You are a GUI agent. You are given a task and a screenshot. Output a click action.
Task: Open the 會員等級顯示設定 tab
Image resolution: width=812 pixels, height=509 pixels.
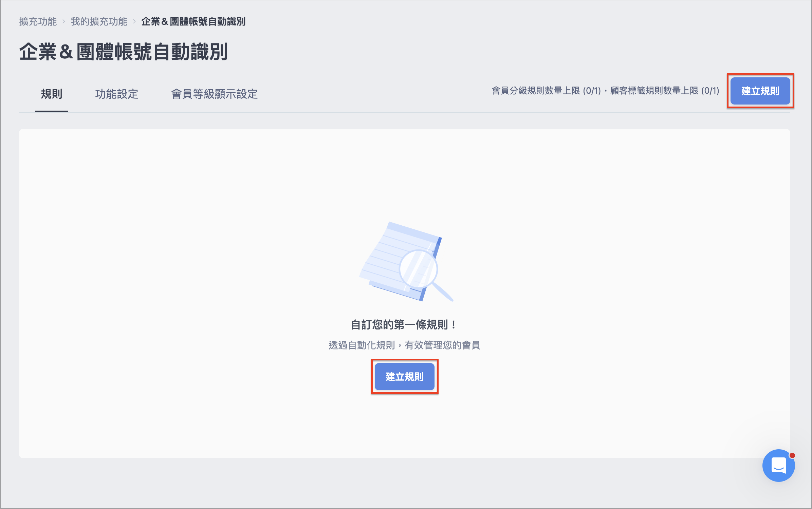click(215, 94)
